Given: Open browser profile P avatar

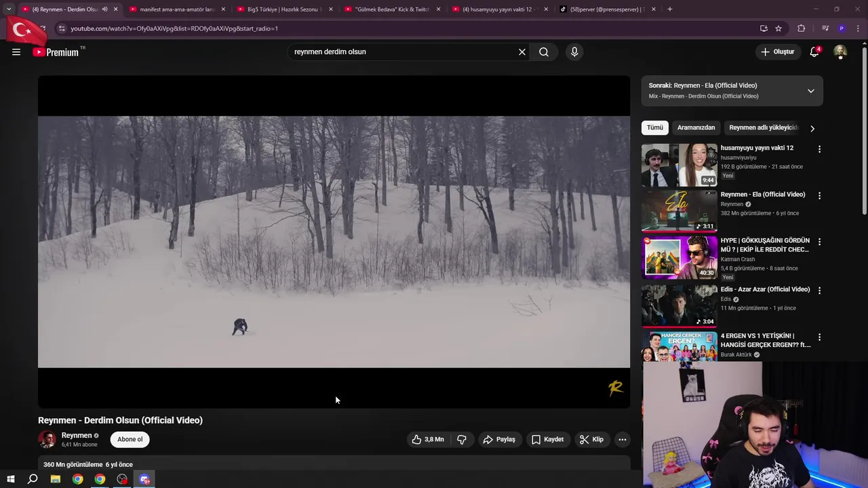Looking at the screenshot, I should pyautogui.click(x=842, y=28).
